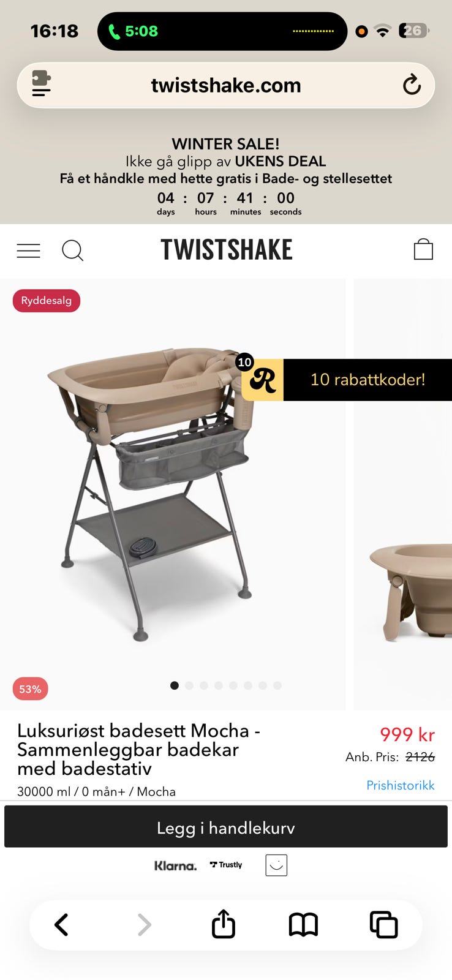
Task: Tap the R rabattkoder badge icon
Action: point(262,380)
